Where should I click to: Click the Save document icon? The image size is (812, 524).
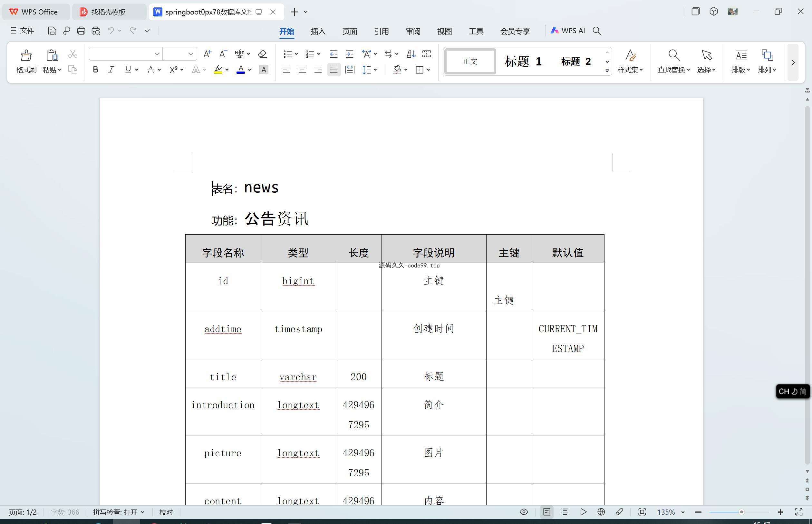click(52, 31)
